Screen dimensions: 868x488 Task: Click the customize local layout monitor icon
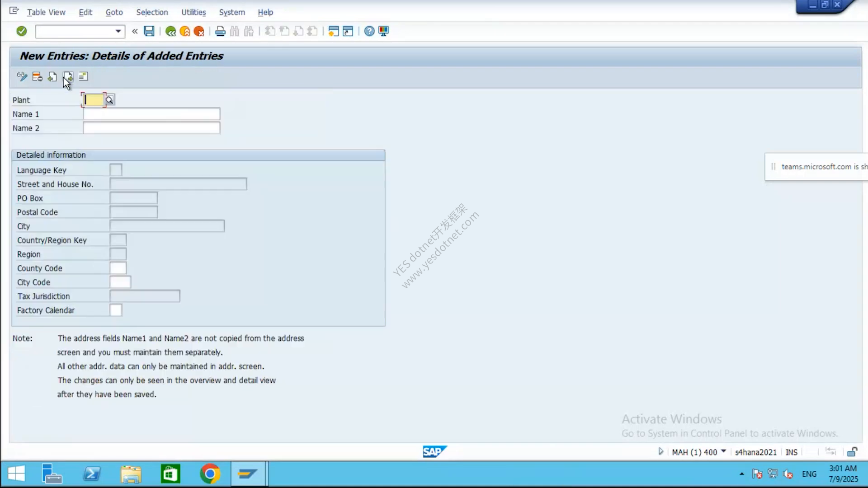tap(383, 31)
